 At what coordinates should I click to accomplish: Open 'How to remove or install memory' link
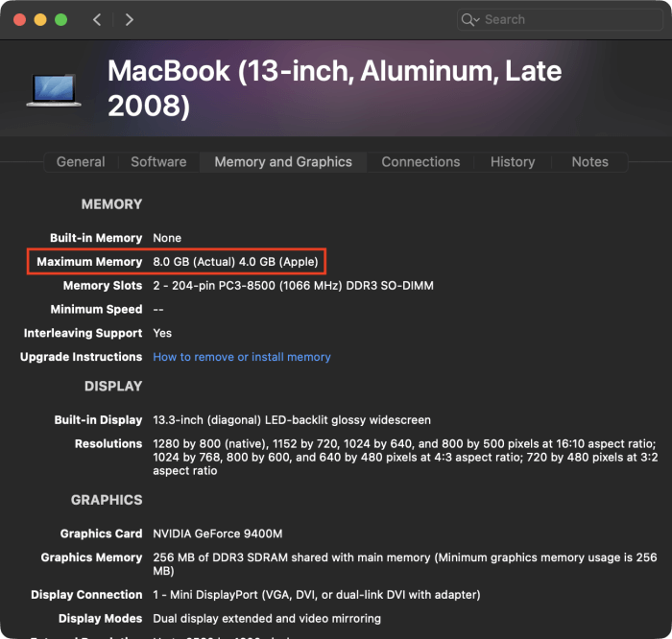[x=242, y=357]
